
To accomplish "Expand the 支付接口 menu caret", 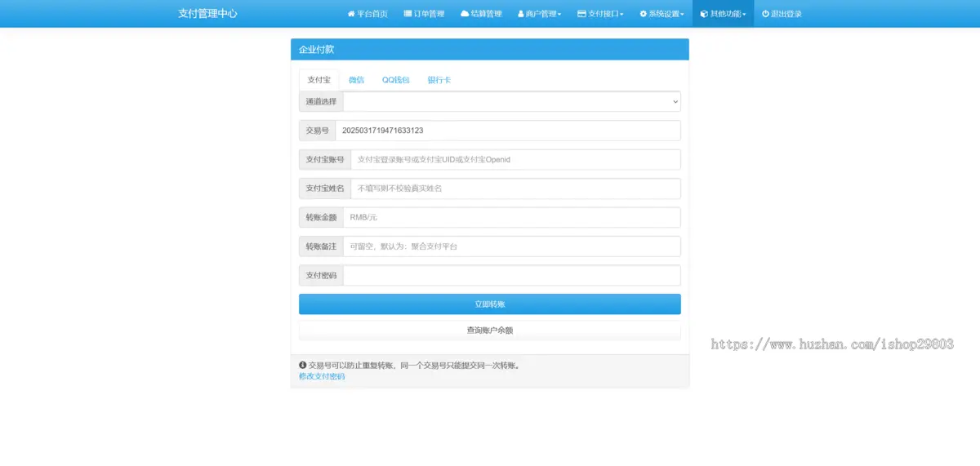I will coord(621,15).
